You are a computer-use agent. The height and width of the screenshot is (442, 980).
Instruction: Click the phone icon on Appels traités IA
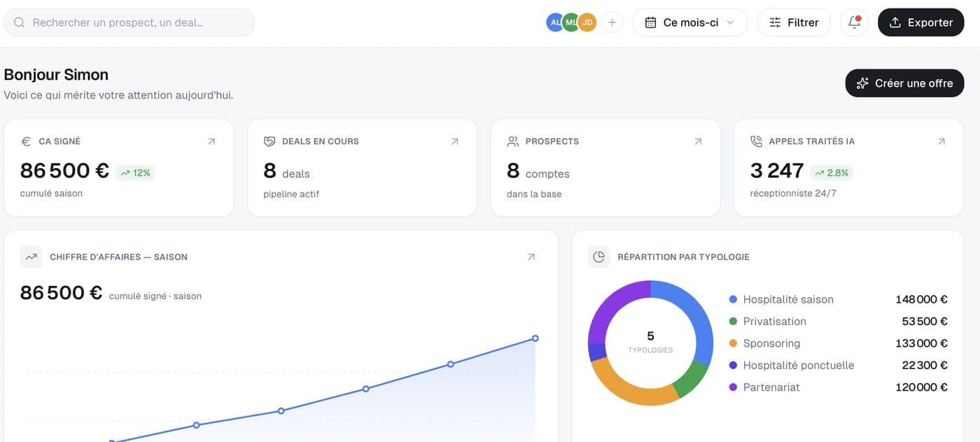(x=756, y=141)
